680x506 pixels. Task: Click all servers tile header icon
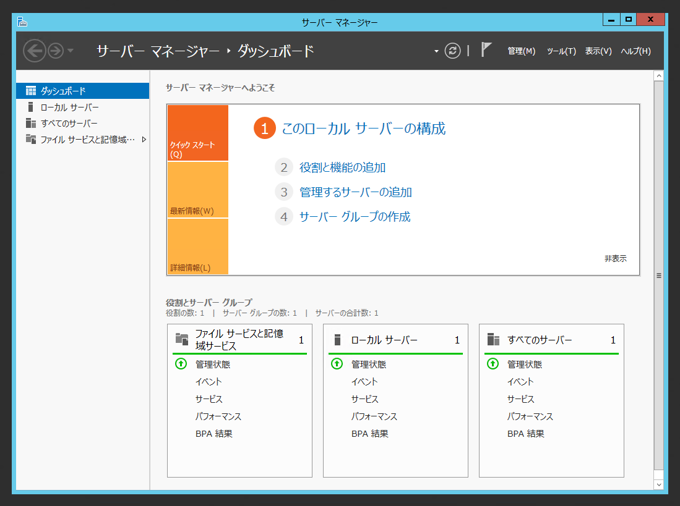493,339
